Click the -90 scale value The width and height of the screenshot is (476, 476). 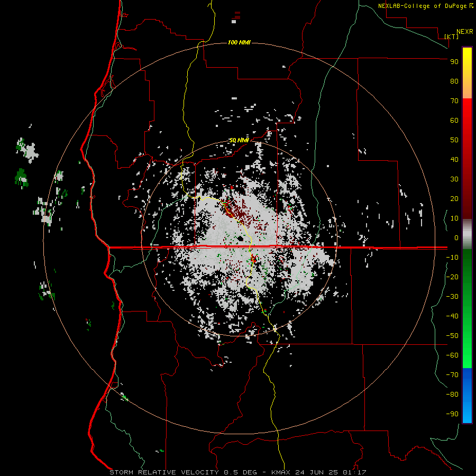point(452,414)
